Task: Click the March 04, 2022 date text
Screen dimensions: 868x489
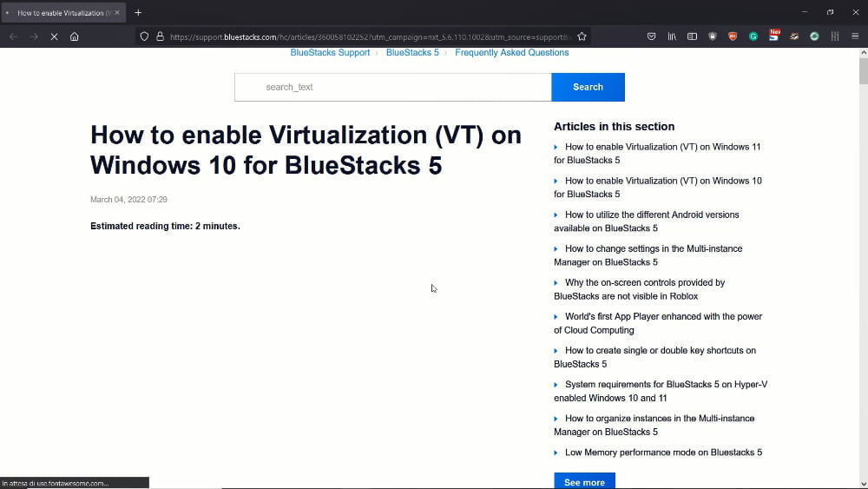Action: point(128,200)
